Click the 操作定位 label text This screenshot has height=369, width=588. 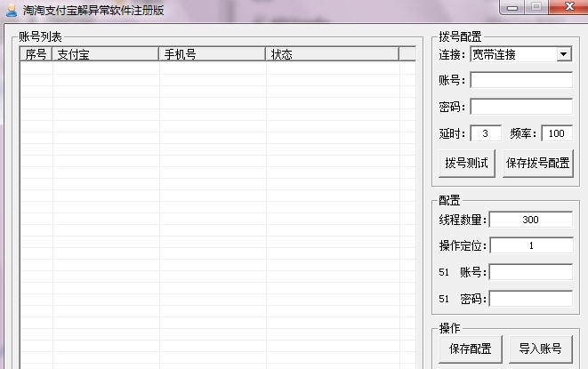click(x=463, y=246)
